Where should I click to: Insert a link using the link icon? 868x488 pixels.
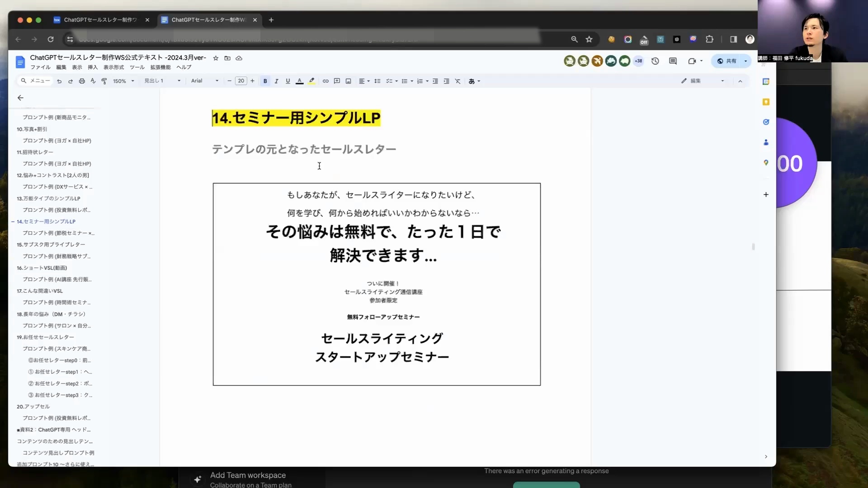coord(325,81)
